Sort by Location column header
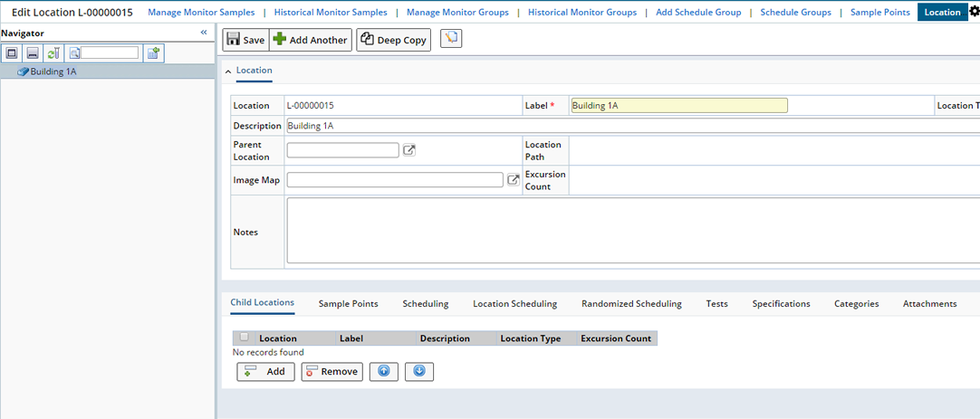This screenshot has height=419, width=980. [277, 338]
